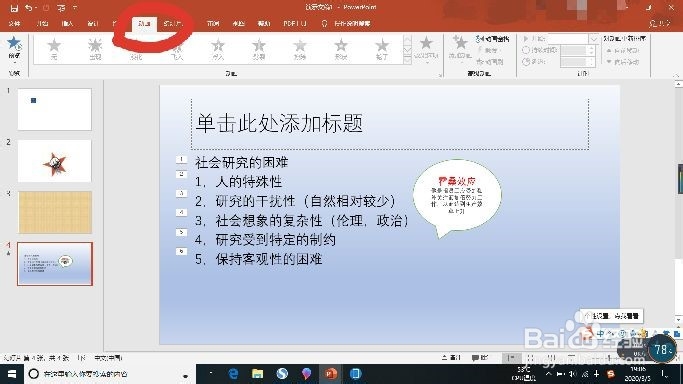
Task: Switch to the Design ribbon tab
Action: 92,24
